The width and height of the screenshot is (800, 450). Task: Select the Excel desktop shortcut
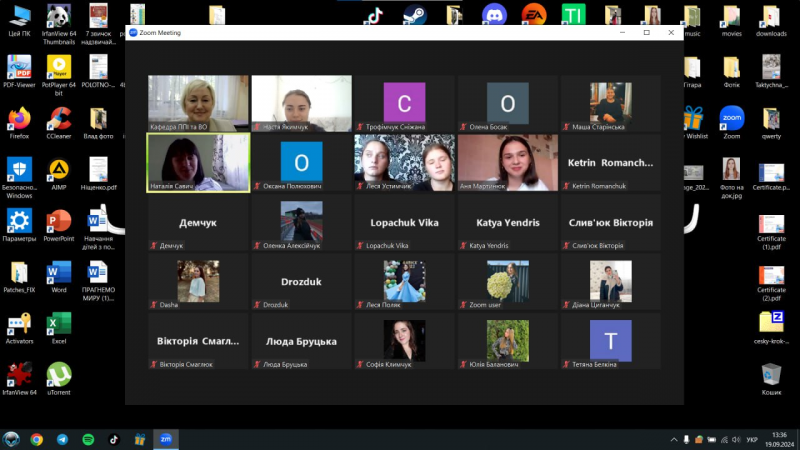click(x=59, y=326)
